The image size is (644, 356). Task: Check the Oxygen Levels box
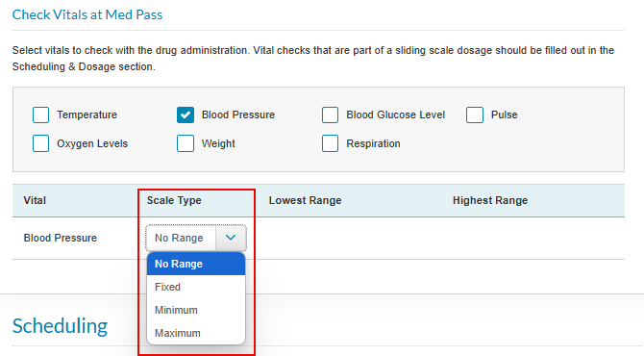click(40, 143)
